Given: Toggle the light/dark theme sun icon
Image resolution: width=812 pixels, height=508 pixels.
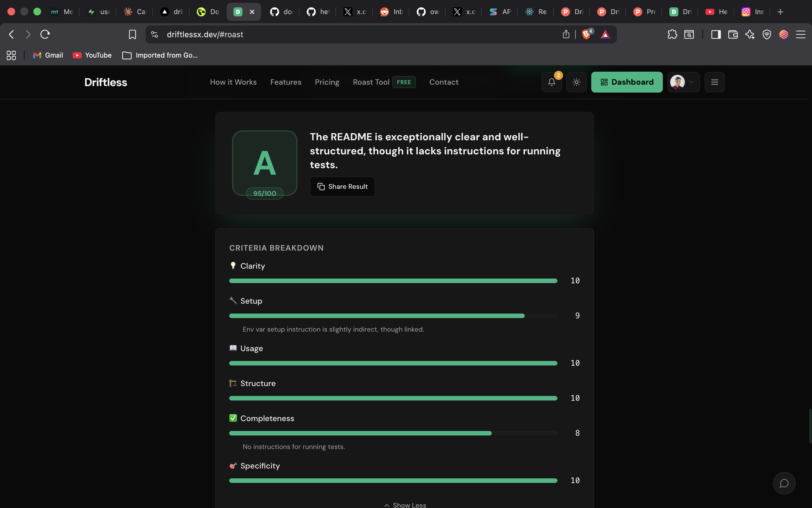Looking at the screenshot, I should tap(577, 82).
